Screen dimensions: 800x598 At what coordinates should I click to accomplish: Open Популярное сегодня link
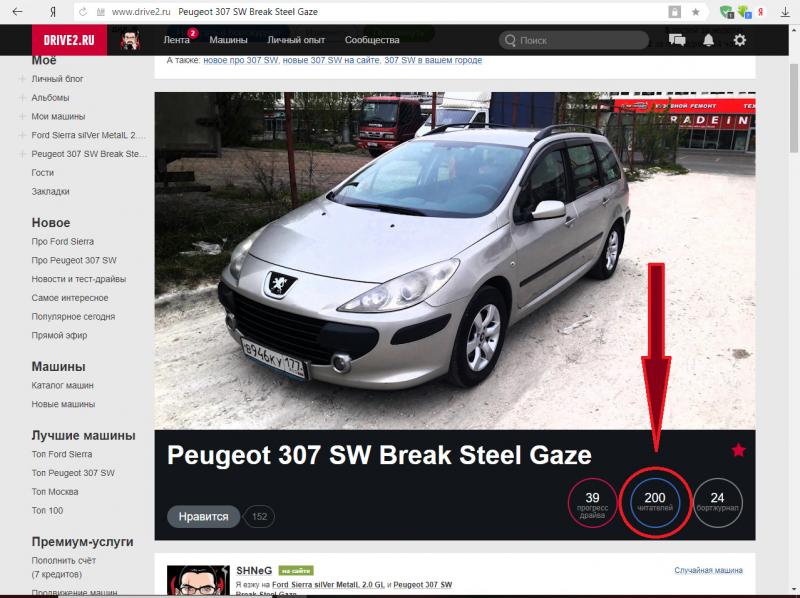73,316
